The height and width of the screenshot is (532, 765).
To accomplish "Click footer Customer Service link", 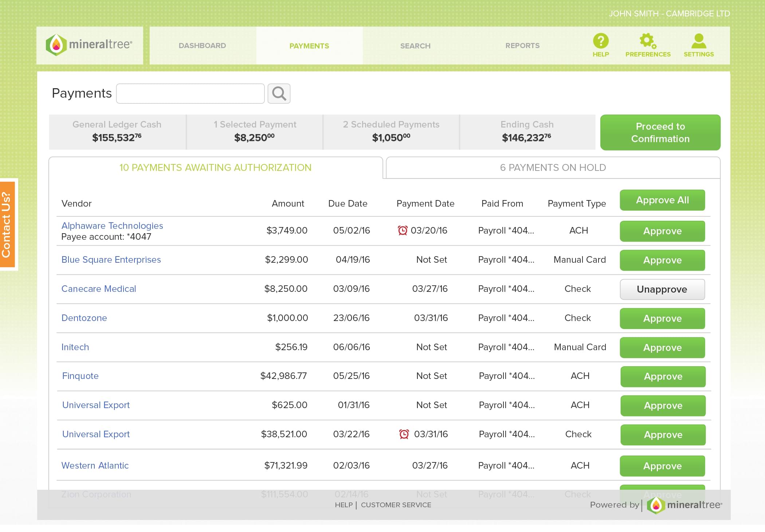I will [396, 505].
